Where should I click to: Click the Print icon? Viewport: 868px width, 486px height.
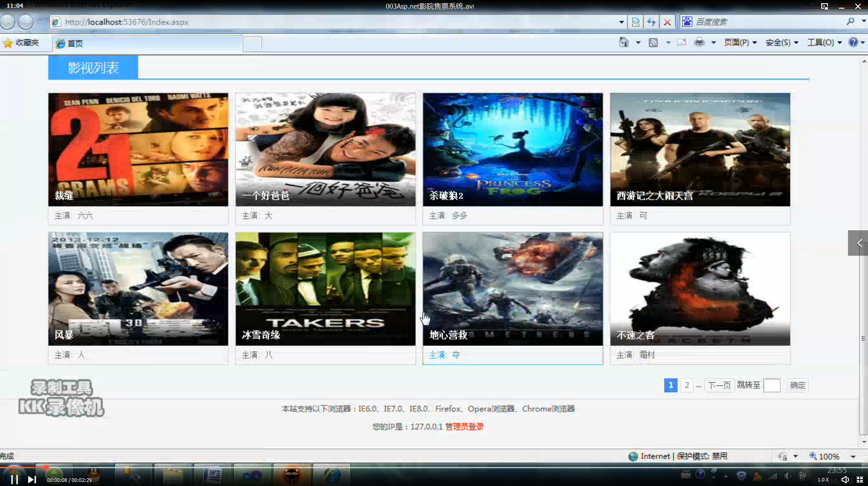(699, 42)
